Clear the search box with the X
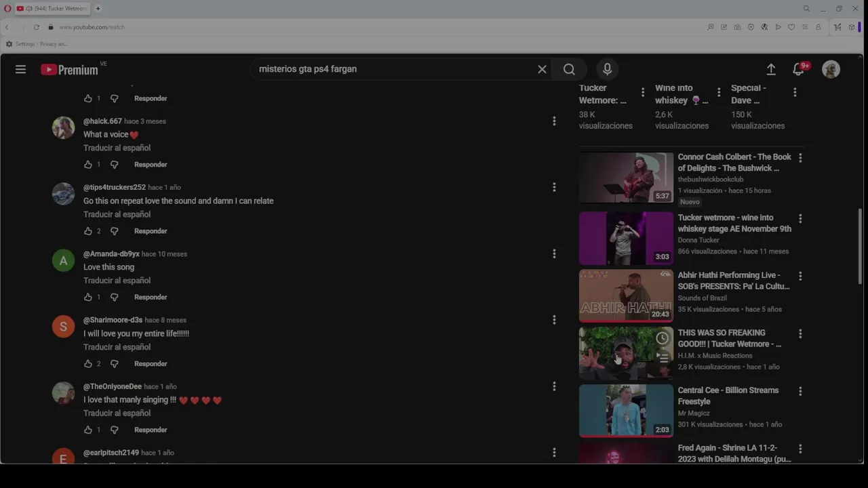 click(542, 69)
